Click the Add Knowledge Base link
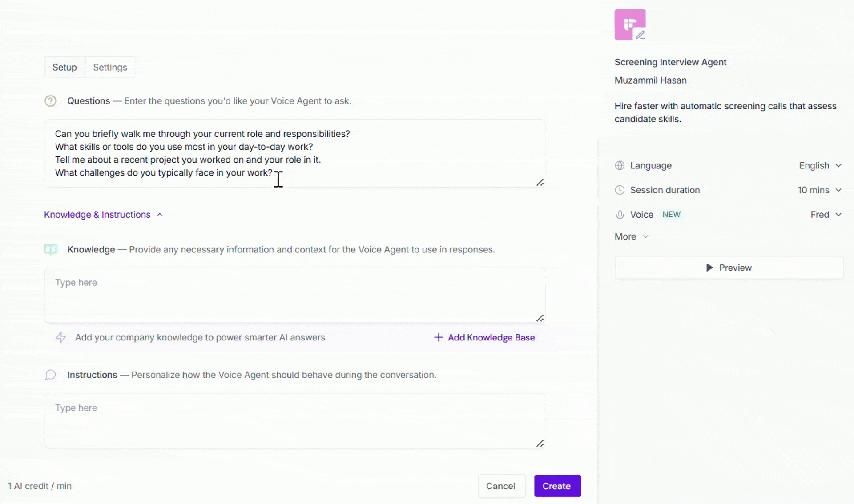This screenshot has height=504, width=854. [484, 337]
